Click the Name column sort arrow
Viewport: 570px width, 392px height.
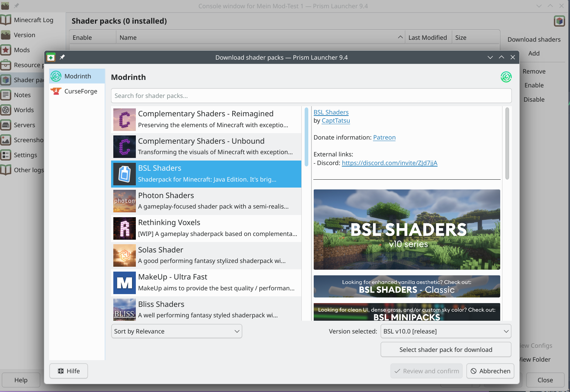pos(400,38)
